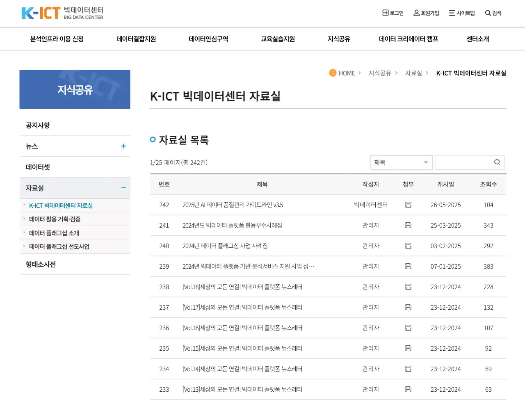Open the Vol.16 newsletter post
525x420 pixels.
(x=242, y=328)
